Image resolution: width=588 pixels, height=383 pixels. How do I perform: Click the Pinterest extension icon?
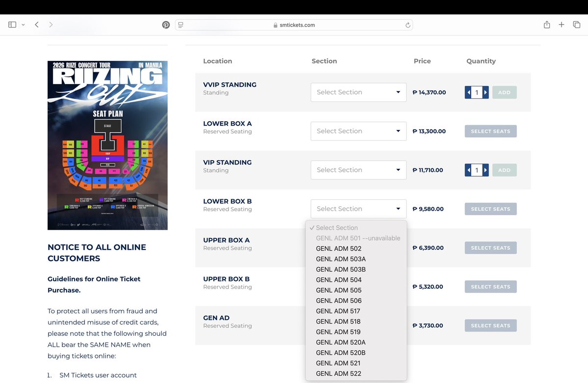[166, 25]
